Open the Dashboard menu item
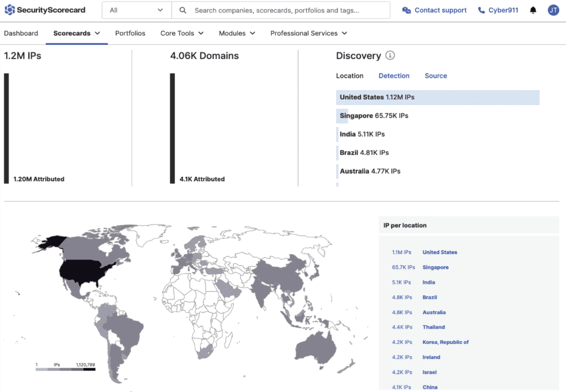Screen dimensions: 566x392 click(x=21, y=33)
